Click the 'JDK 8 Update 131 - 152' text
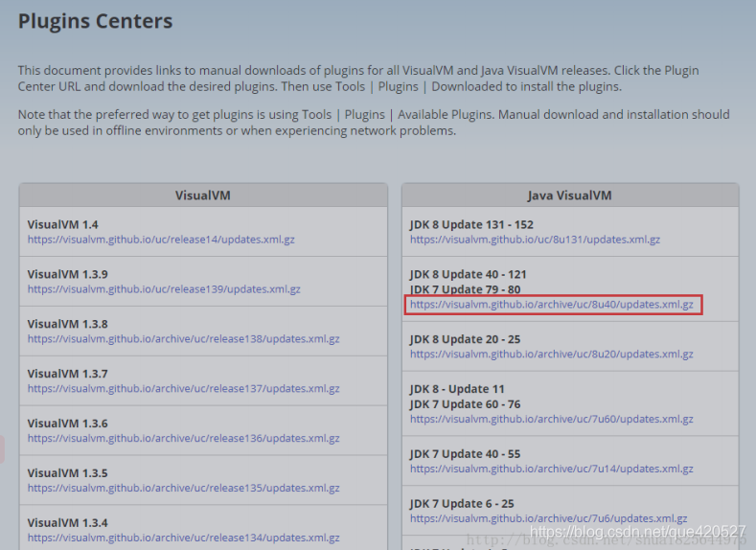 tap(471, 224)
